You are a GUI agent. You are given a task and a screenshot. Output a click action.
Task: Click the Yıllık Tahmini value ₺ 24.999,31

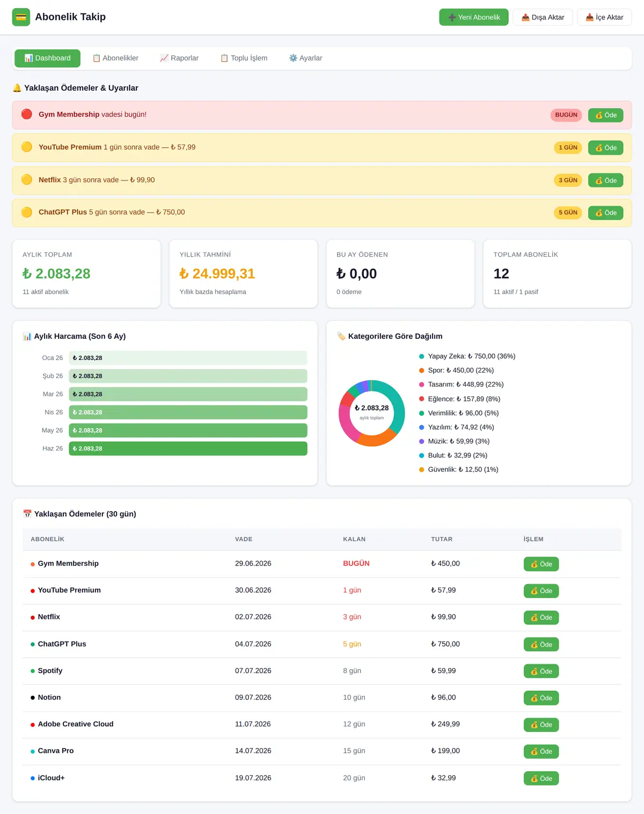pyautogui.click(x=217, y=274)
